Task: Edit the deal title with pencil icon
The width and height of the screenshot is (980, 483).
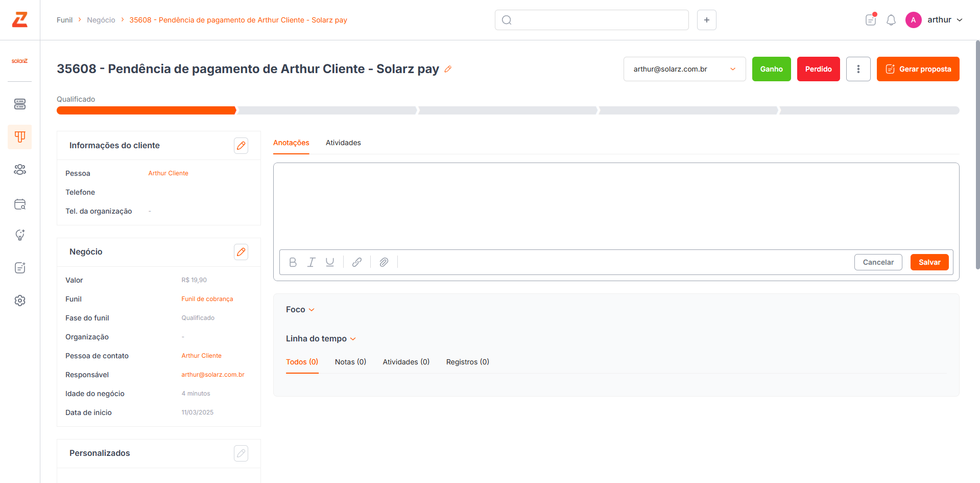Action: pos(448,69)
